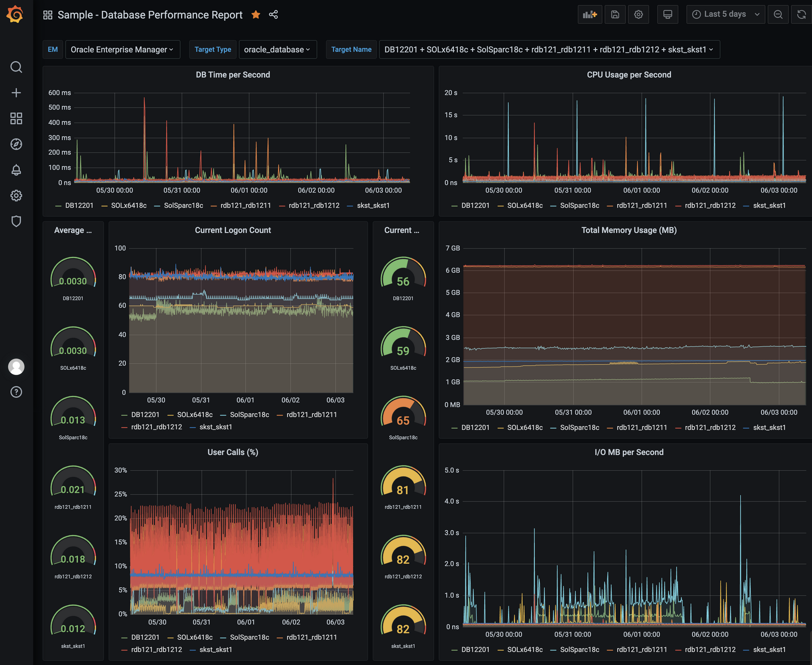Expand the oracle_database Target Type dropdown
The width and height of the screenshot is (812, 665).
click(277, 50)
